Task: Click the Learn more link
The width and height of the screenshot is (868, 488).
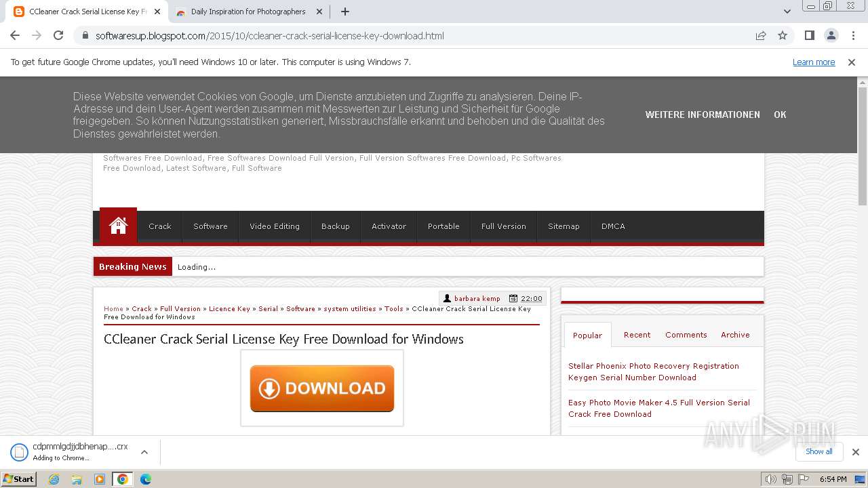Action: 814,62
